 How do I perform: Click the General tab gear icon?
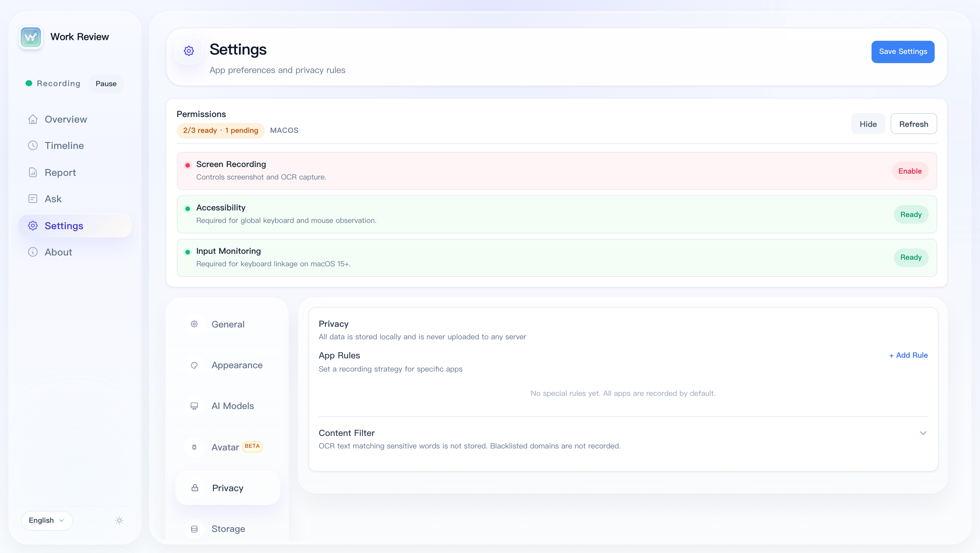pyautogui.click(x=194, y=324)
